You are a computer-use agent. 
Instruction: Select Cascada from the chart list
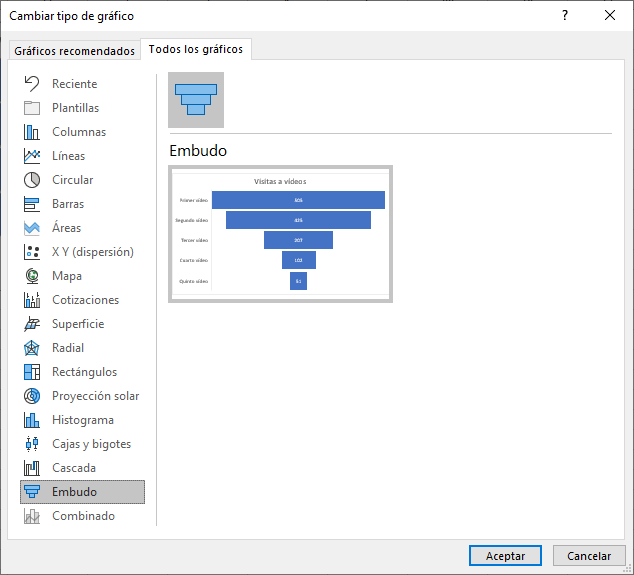[x=74, y=468]
